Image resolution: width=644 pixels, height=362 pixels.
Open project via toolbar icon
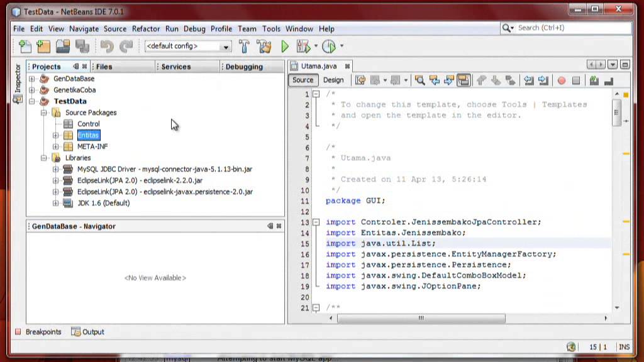63,47
